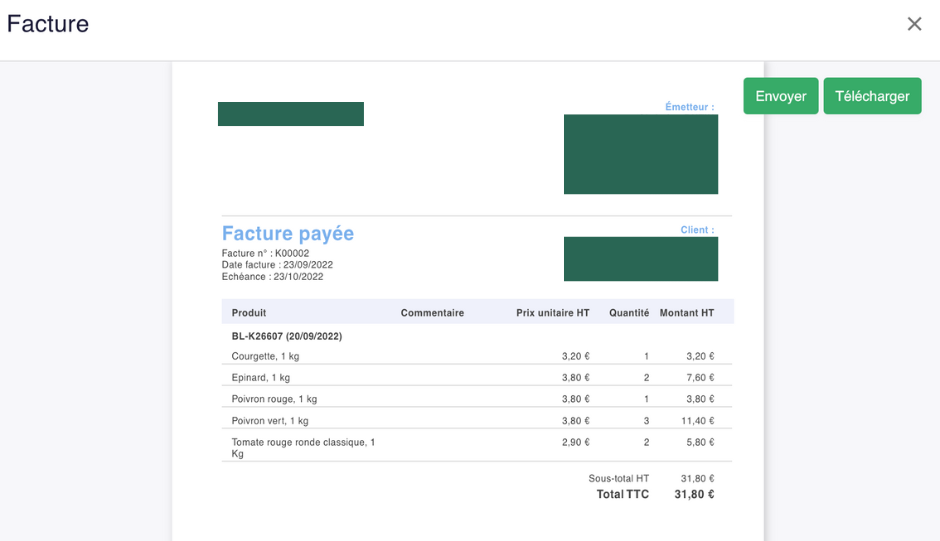Download the invoice with Télécharger

[x=872, y=96]
